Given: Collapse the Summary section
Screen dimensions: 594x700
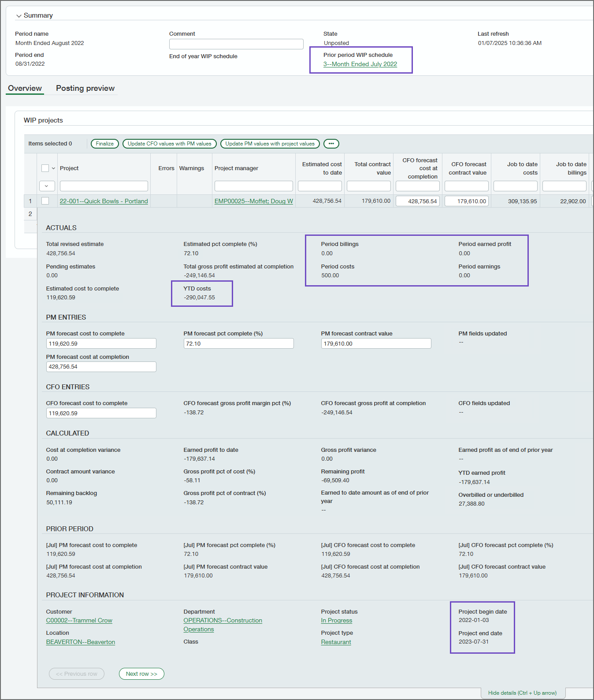Looking at the screenshot, I should tap(19, 16).
